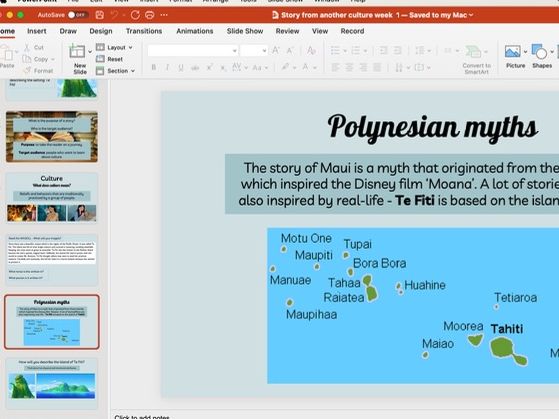The width and height of the screenshot is (559, 419).
Task: Open the Align Text dropdown
Action: click(422, 67)
